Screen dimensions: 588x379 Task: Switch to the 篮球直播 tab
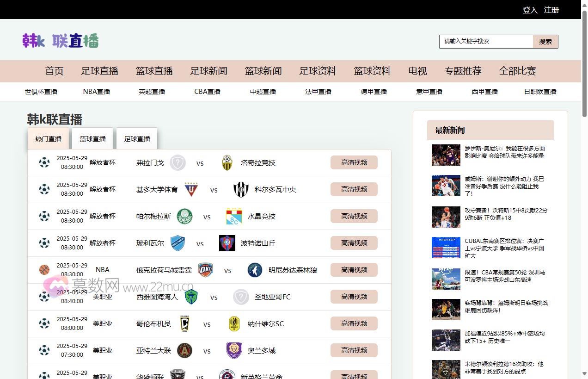point(92,138)
